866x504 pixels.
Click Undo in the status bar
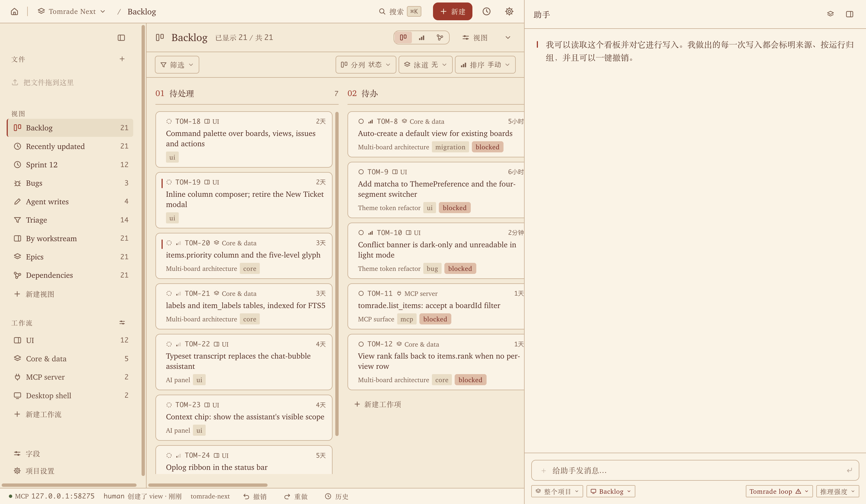[255, 497]
